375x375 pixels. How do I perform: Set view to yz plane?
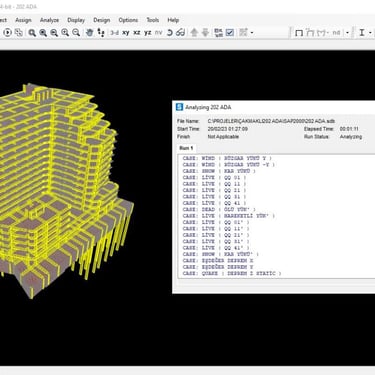click(148, 33)
